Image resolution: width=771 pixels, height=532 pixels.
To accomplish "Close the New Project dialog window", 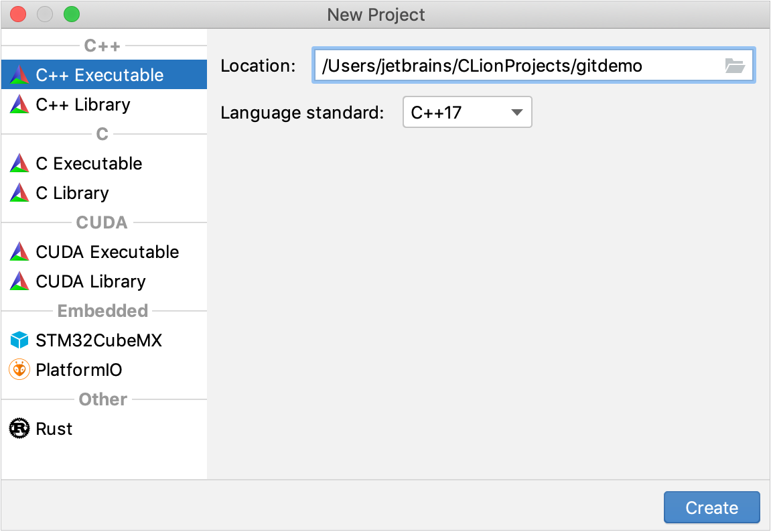I will pyautogui.click(x=18, y=14).
